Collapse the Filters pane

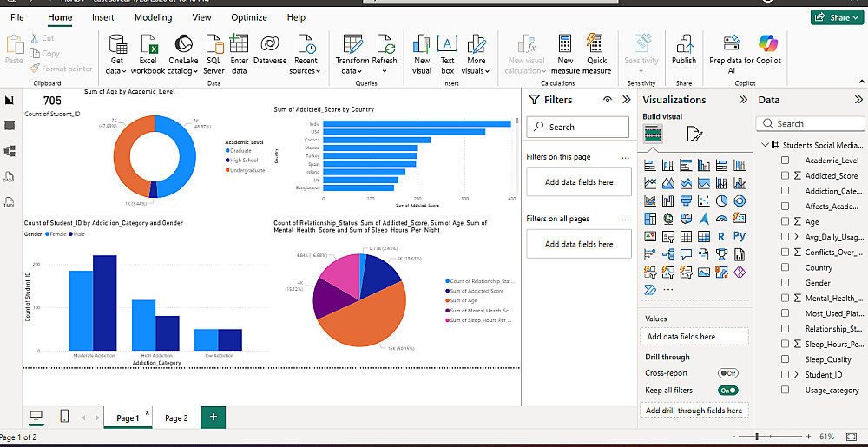coord(627,100)
